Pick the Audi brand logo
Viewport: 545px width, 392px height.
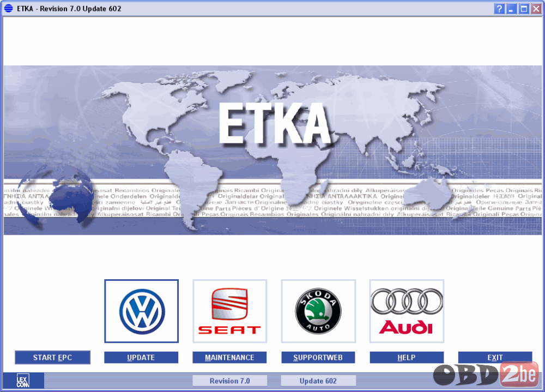[x=407, y=311]
